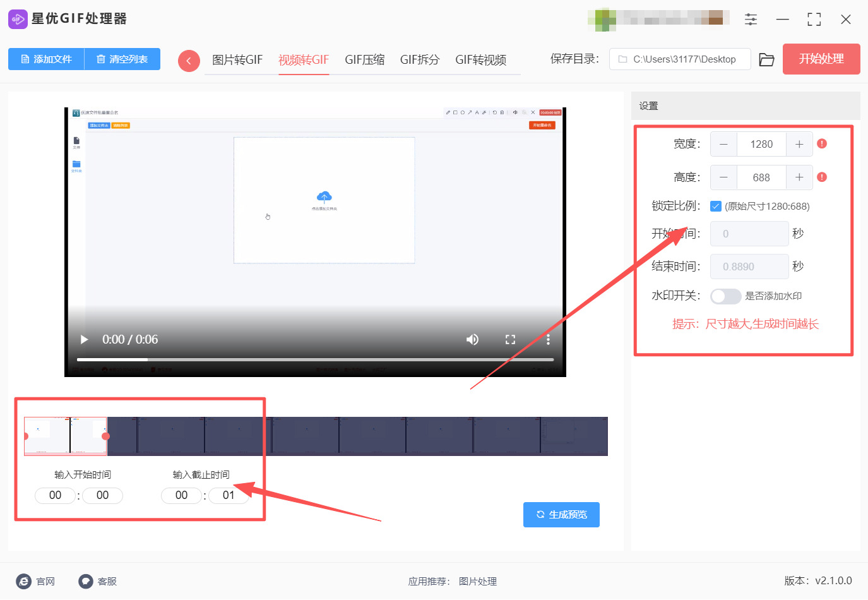The image size is (868, 600).
Task: Click the video fullscreen icon
Action: 510,339
